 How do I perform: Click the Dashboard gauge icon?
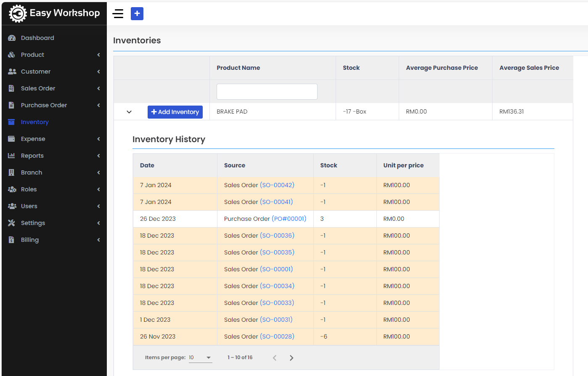pos(12,38)
